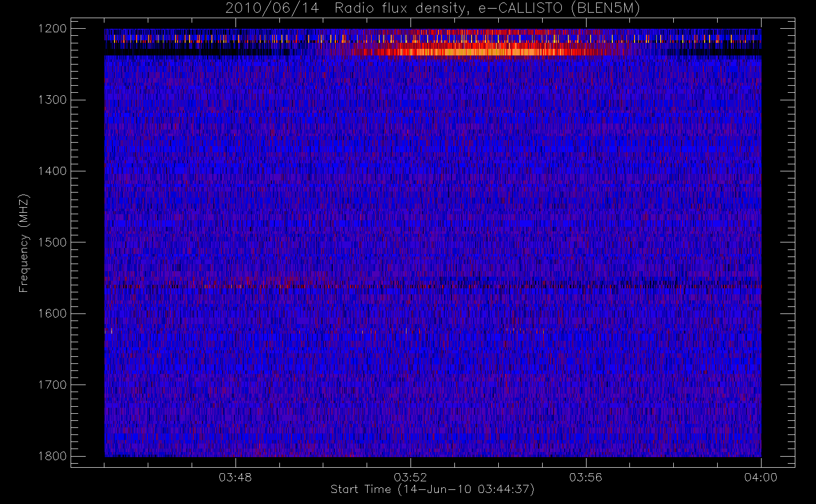The height and width of the screenshot is (504, 816).
Task: Click the 1200 frequency tick label
Action: 52,29
